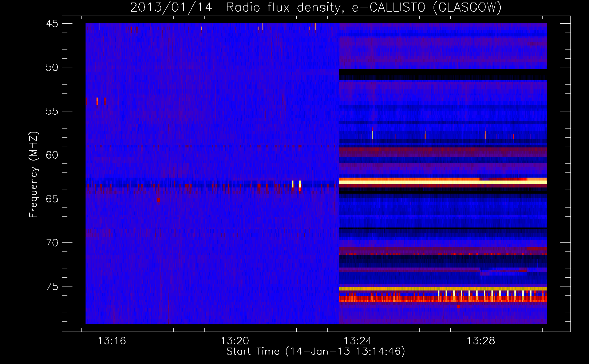Click the 70 frequency tick label
The image size is (589, 364).
tap(52, 243)
